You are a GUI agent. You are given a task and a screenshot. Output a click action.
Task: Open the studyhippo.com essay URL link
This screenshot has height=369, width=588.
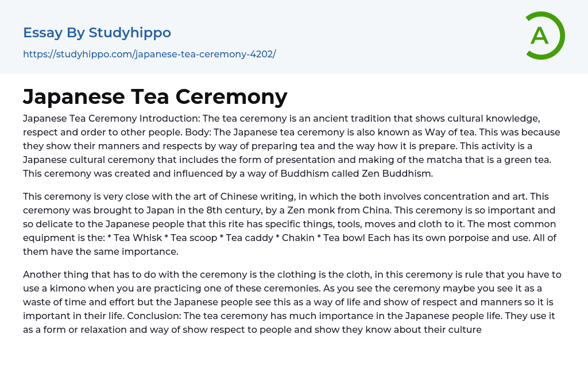click(x=149, y=54)
